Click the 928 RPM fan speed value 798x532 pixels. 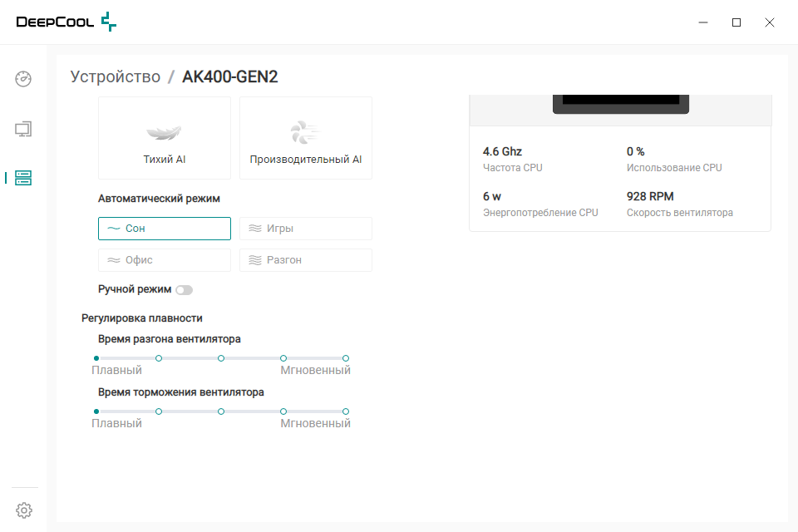650,196
